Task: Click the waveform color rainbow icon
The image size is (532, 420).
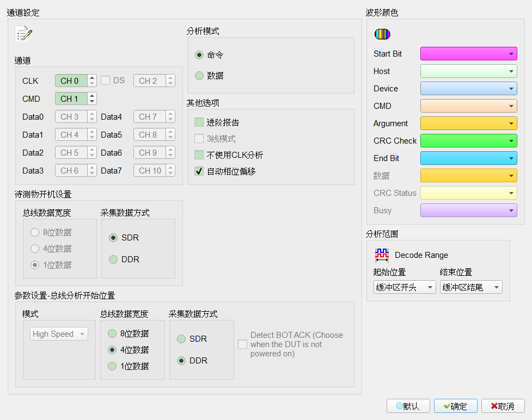Action: (x=382, y=34)
